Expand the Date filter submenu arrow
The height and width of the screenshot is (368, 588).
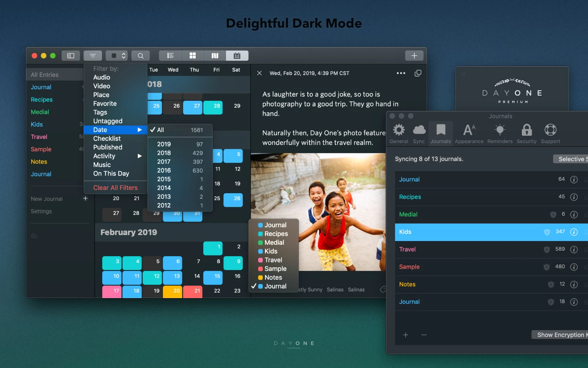point(139,130)
